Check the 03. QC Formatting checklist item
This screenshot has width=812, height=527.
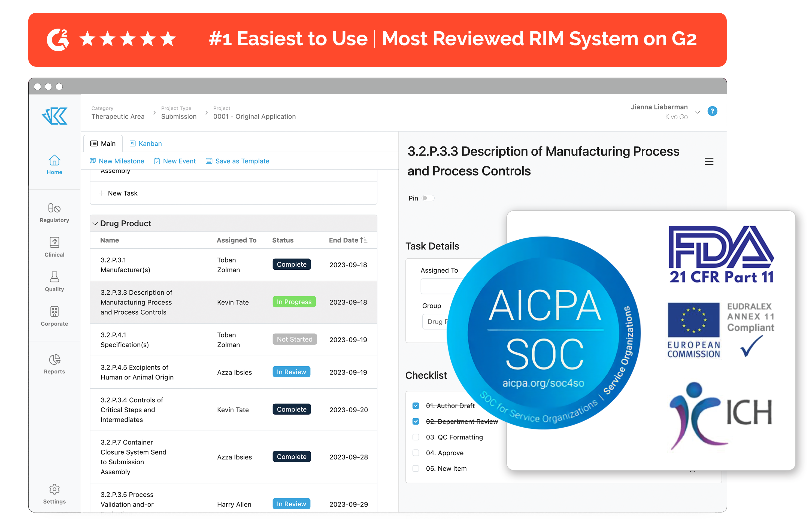coord(416,437)
